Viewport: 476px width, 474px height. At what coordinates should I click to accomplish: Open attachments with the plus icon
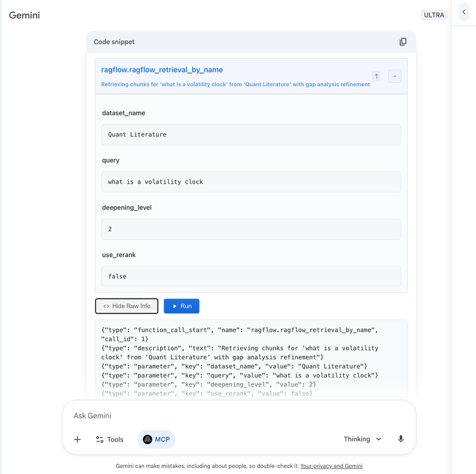77,439
